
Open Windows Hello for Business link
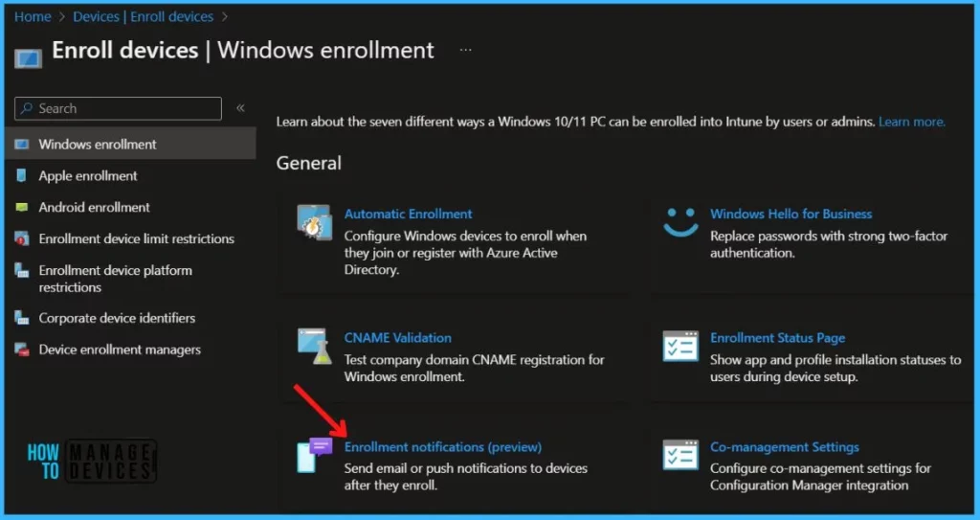coord(791,214)
